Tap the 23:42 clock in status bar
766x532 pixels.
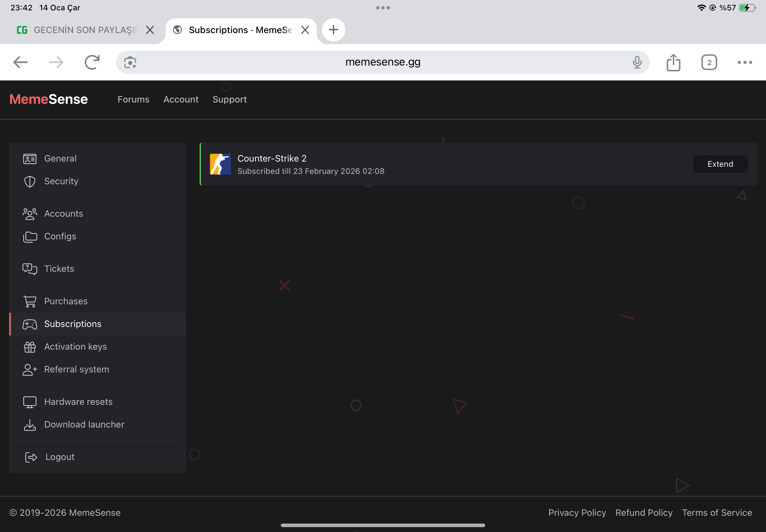coord(22,8)
